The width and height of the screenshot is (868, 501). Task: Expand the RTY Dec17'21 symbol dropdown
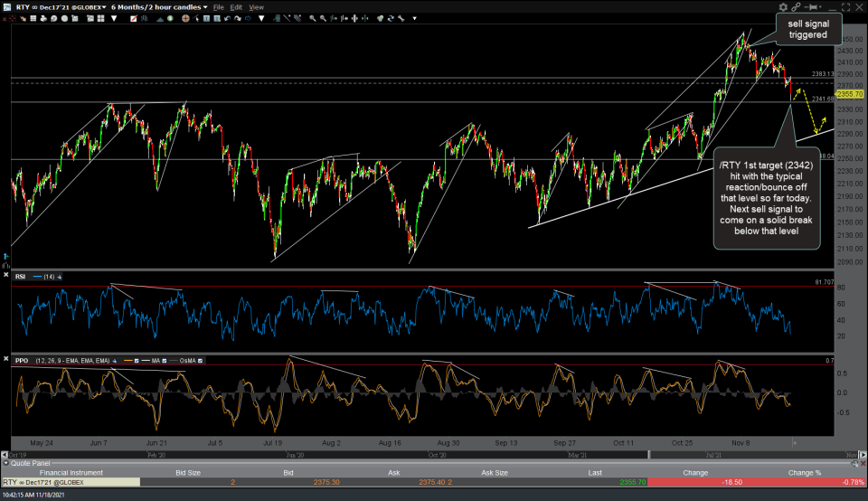[103, 6]
